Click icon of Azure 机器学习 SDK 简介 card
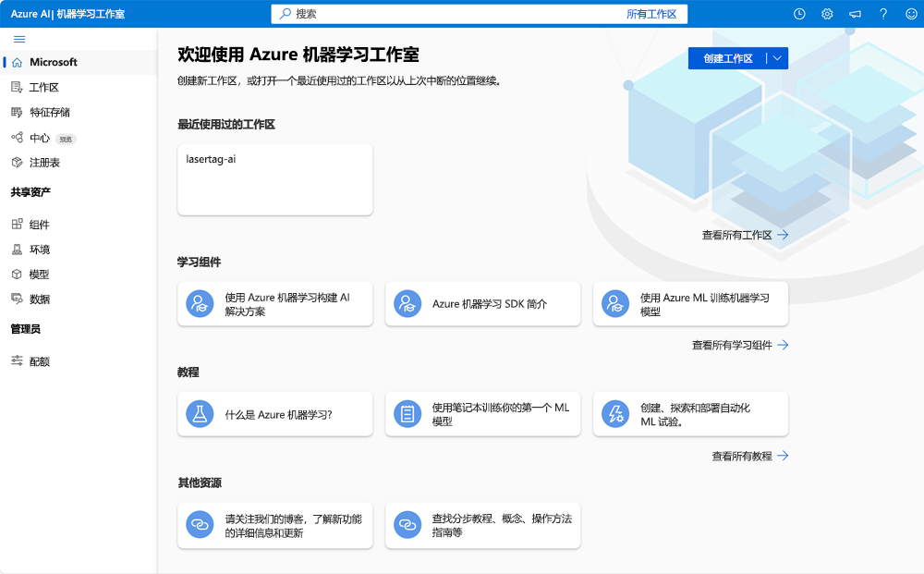This screenshot has width=924, height=574. click(407, 304)
